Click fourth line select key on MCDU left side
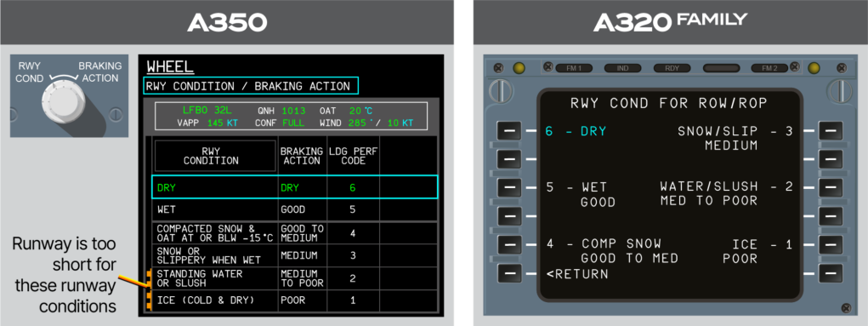 [509, 215]
